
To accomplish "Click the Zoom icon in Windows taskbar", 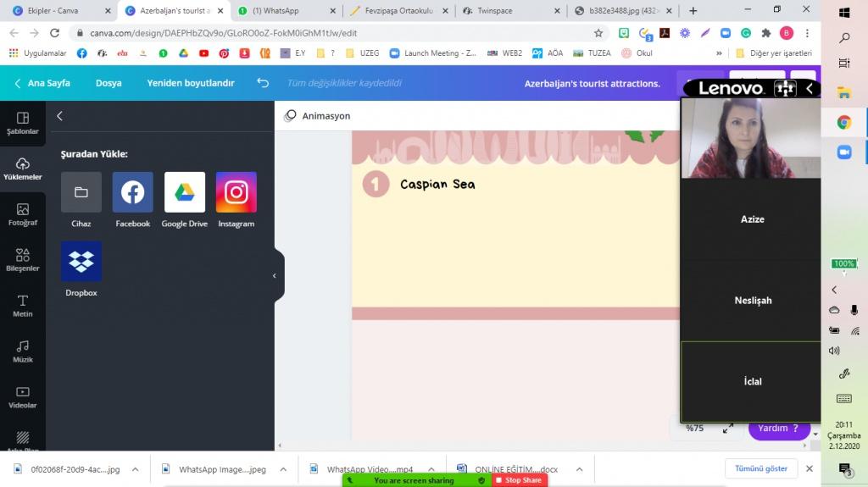I will click(844, 152).
